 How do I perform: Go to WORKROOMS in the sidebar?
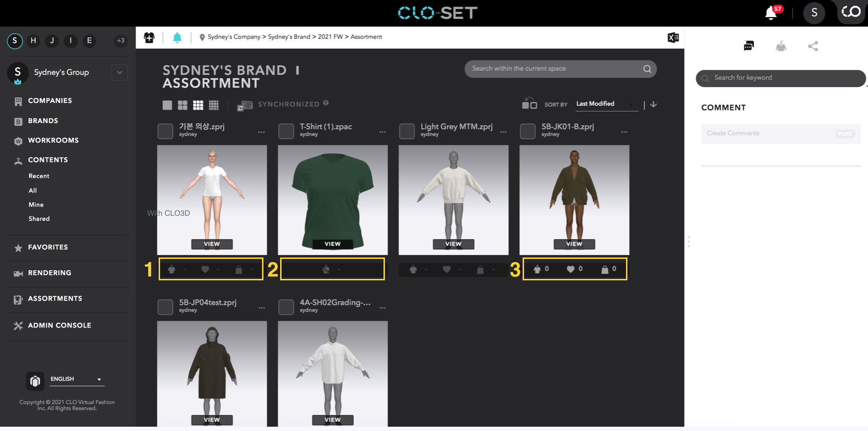[x=53, y=140]
